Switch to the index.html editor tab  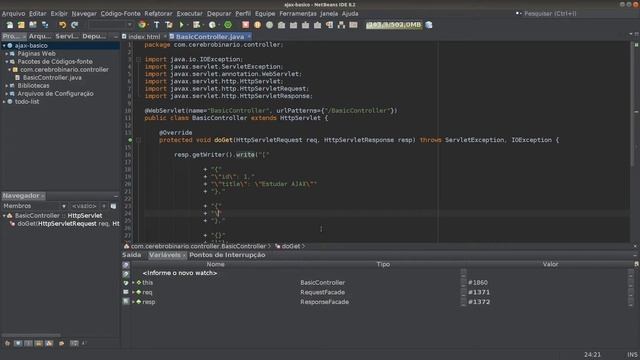click(144, 37)
